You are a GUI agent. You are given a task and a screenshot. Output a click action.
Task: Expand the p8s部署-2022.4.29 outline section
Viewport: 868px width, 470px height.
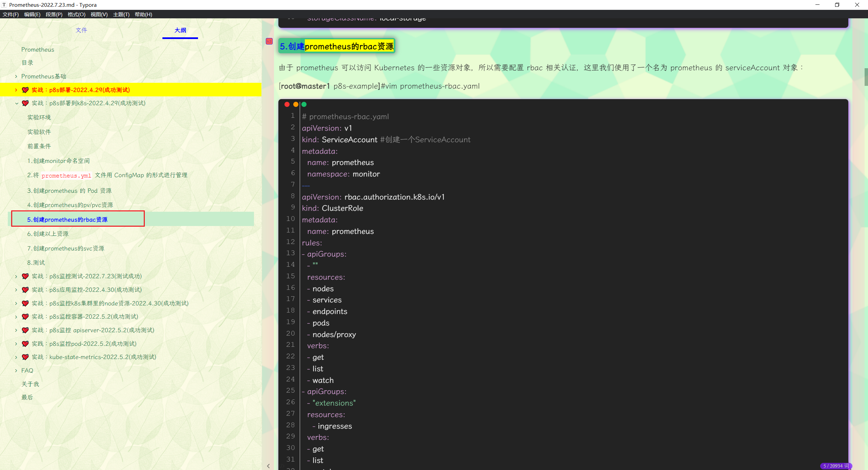[16, 90]
